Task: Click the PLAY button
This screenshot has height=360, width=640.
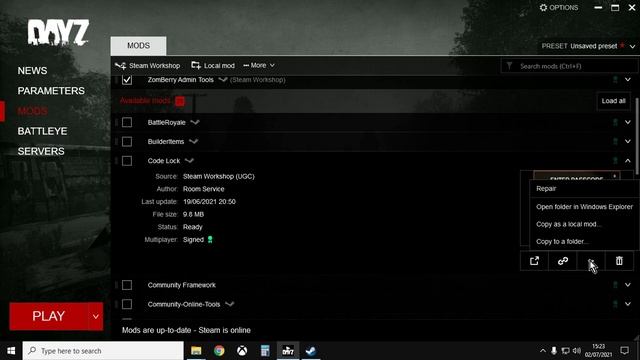Action: [x=49, y=316]
